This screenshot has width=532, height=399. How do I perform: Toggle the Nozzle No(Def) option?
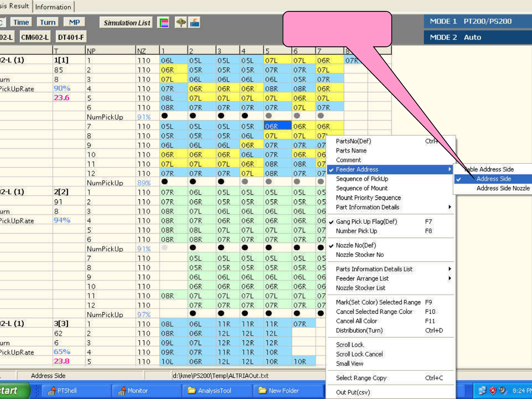click(x=356, y=245)
